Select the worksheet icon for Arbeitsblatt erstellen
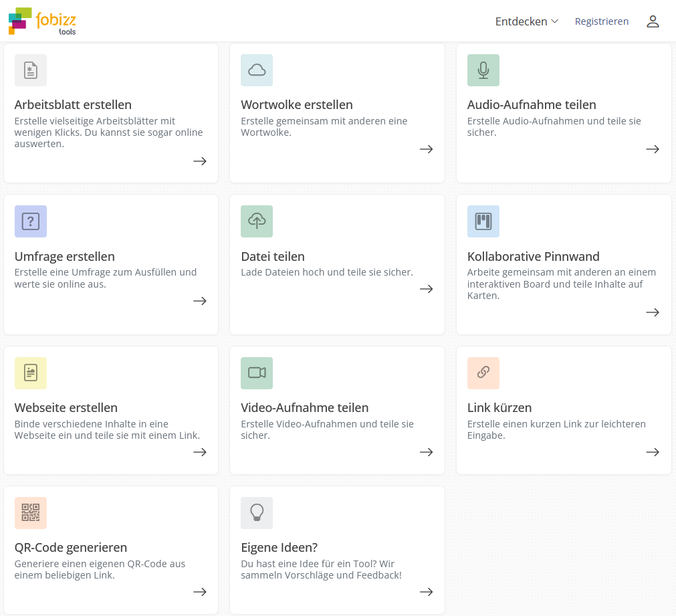The width and height of the screenshot is (676, 616). (x=31, y=70)
